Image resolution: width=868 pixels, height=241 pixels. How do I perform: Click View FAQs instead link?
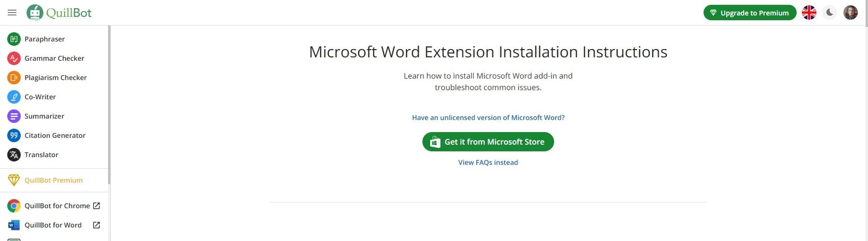pos(488,162)
